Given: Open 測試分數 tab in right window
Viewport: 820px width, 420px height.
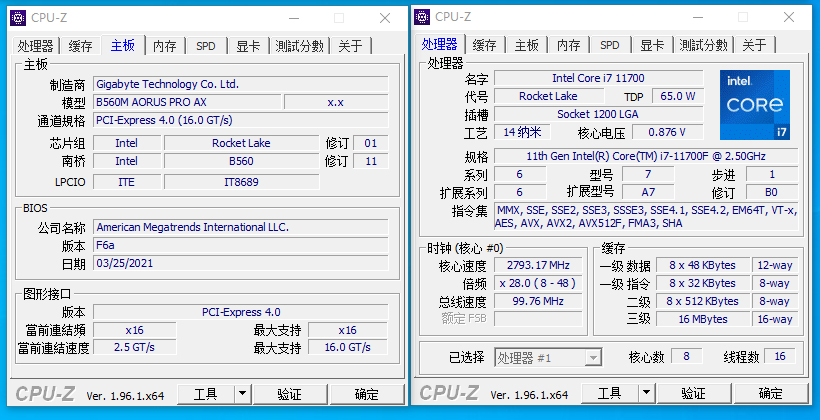Looking at the screenshot, I should click(703, 46).
